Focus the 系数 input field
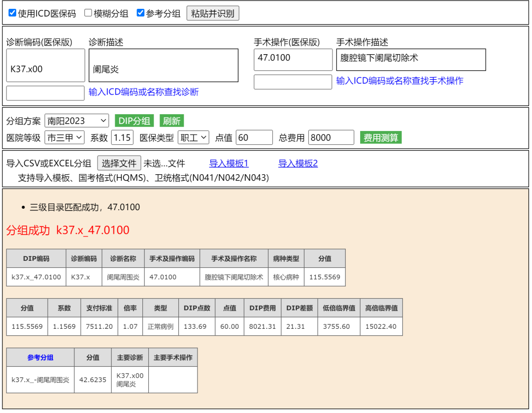Viewport: 532px width, 413px height. [x=122, y=138]
